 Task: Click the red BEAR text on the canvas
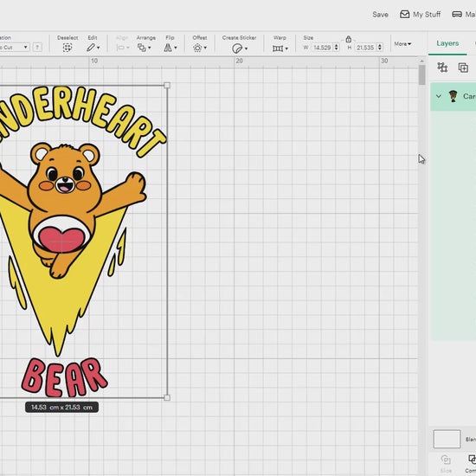pyautogui.click(x=64, y=377)
